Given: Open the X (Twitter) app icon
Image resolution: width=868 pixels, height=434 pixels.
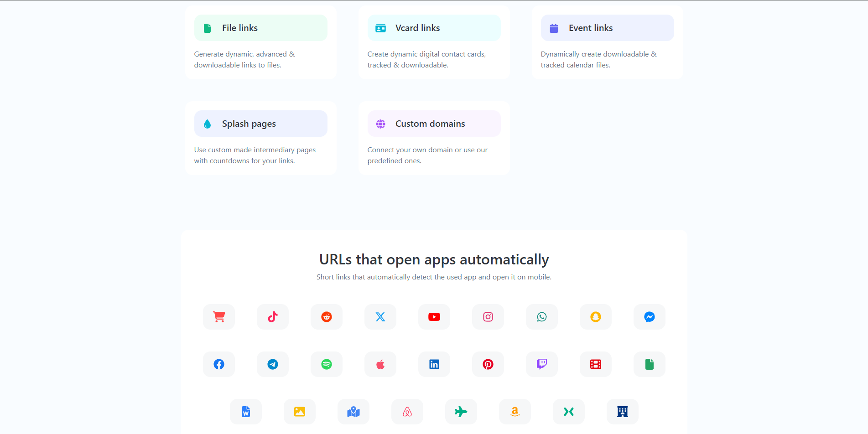Looking at the screenshot, I should tap(380, 317).
